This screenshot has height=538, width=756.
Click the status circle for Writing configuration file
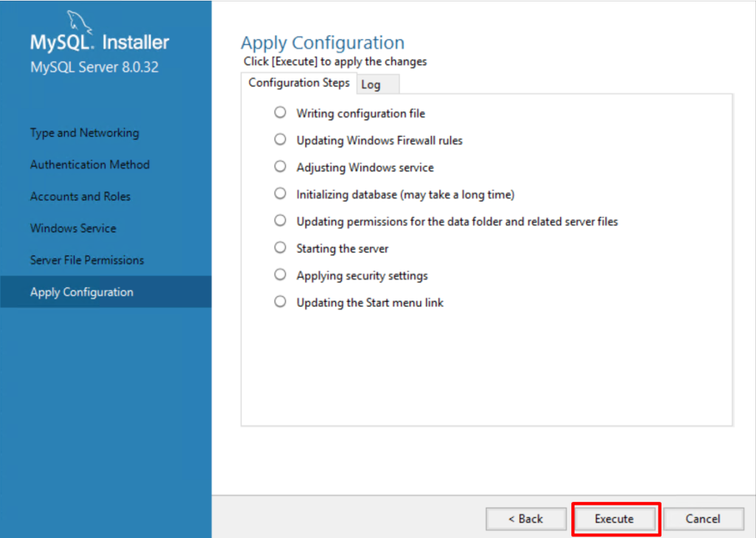pyautogui.click(x=280, y=112)
